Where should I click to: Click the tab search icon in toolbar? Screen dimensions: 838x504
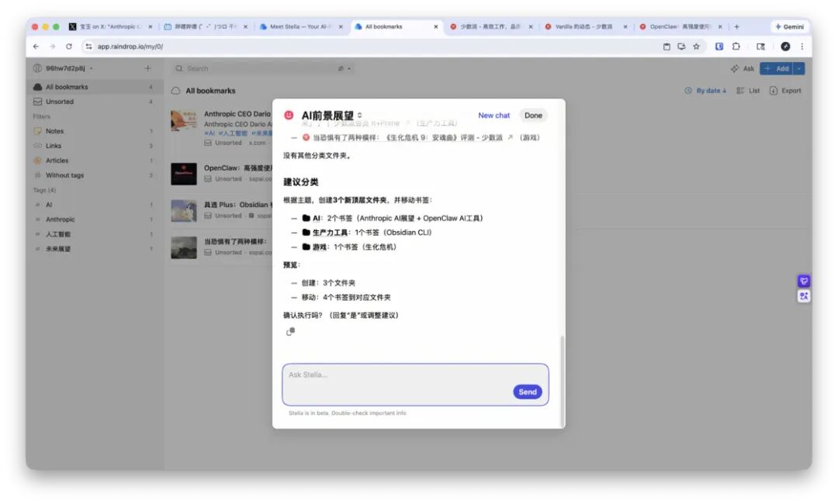click(760, 47)
